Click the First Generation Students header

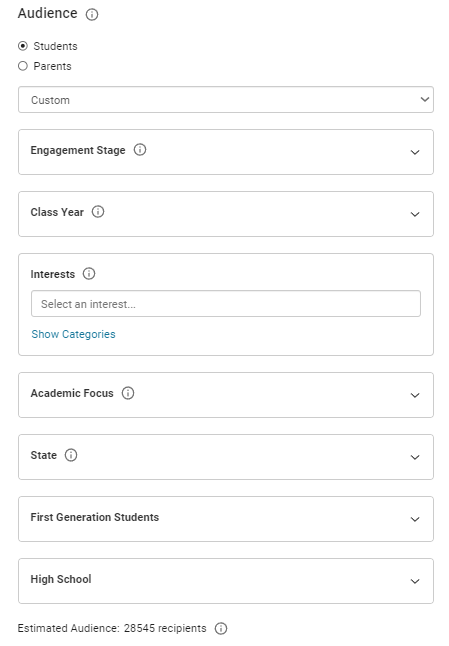(226, 519)
